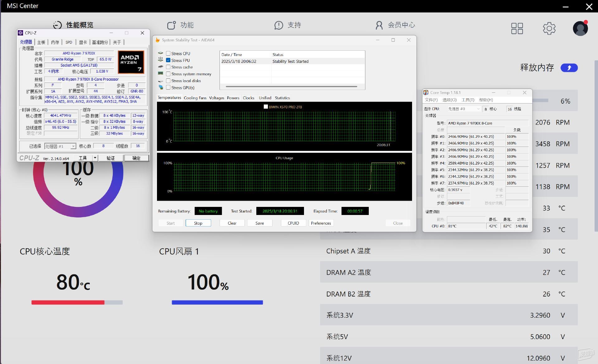Open Core Temp 选项(O) menu

[449, 100]
